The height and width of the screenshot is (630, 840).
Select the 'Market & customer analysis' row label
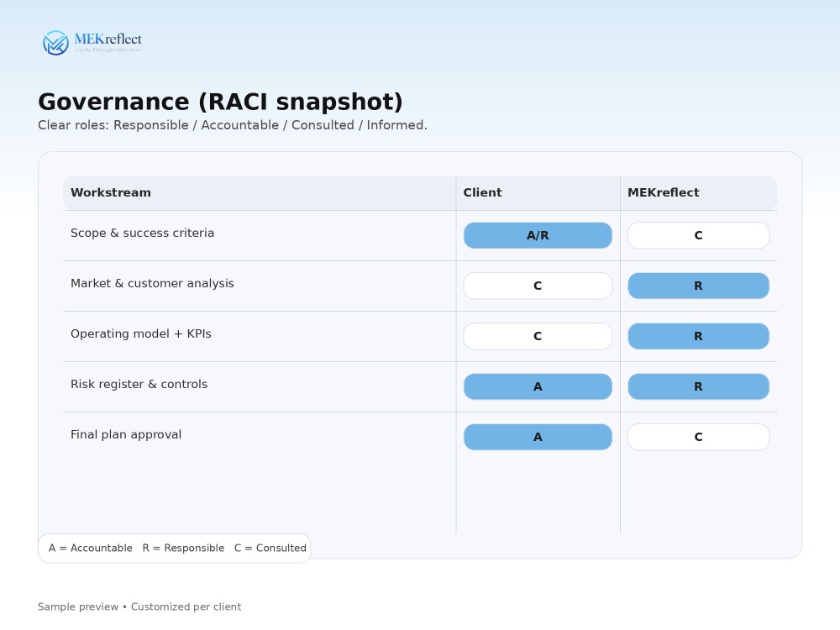pos(152,283)
